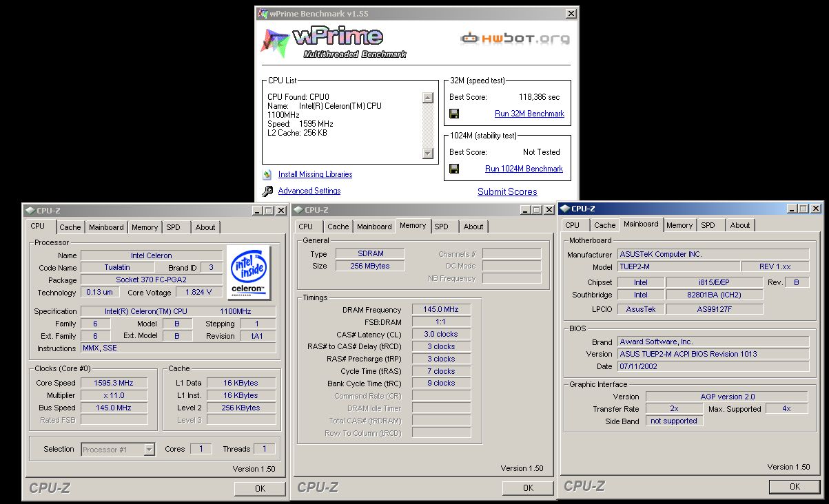
Task: Click the Bus Speed 145.0 MHz value
Action: 114,408
